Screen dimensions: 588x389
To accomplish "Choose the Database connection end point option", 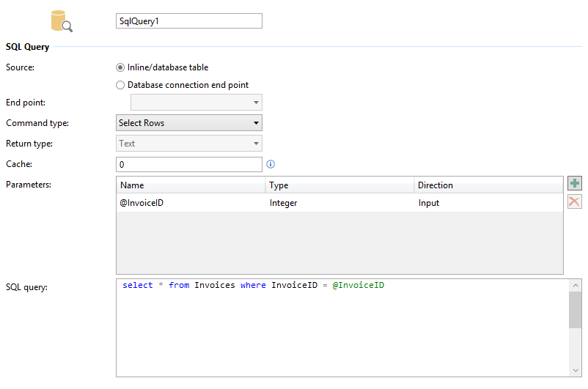I will coord(120,85).
